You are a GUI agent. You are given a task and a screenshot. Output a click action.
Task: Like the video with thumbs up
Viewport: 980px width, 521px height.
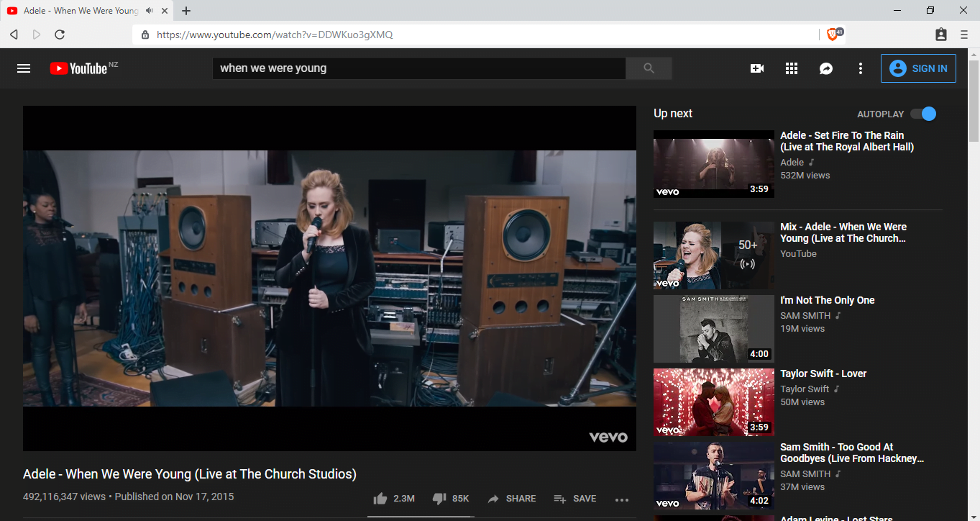(380, 499)
